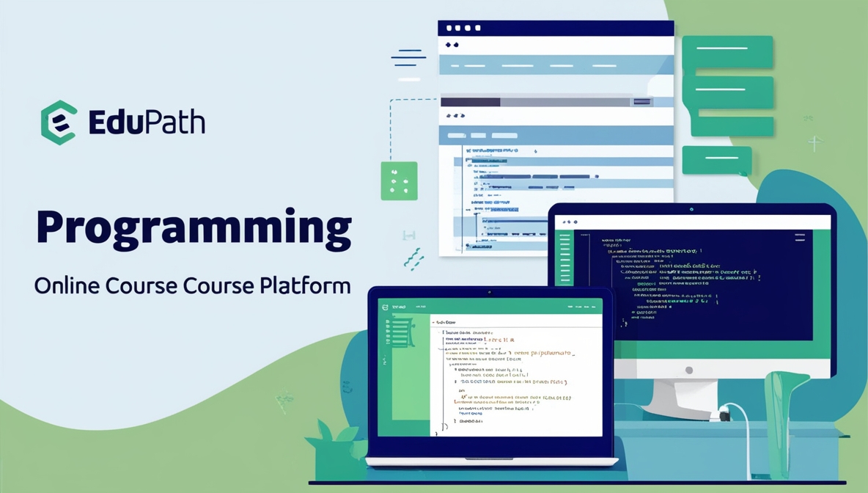Click the two dots below browser title bar

(x=452, y=45)
